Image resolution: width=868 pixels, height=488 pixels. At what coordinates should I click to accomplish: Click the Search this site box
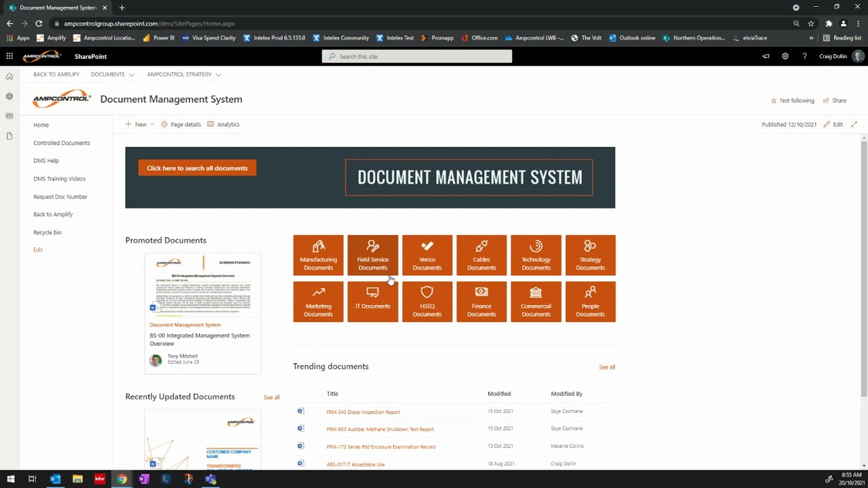417,56
